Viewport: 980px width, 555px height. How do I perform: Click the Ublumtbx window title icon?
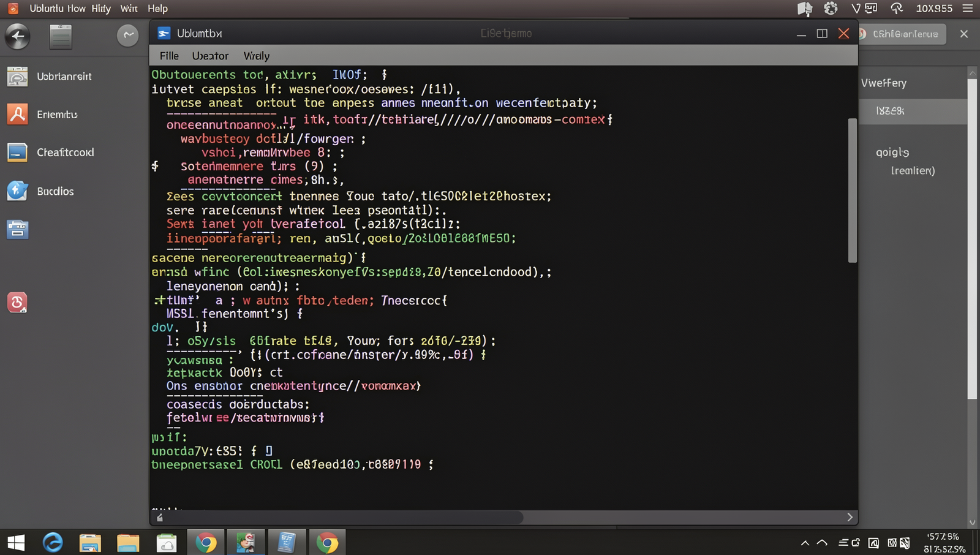point(164,33)
